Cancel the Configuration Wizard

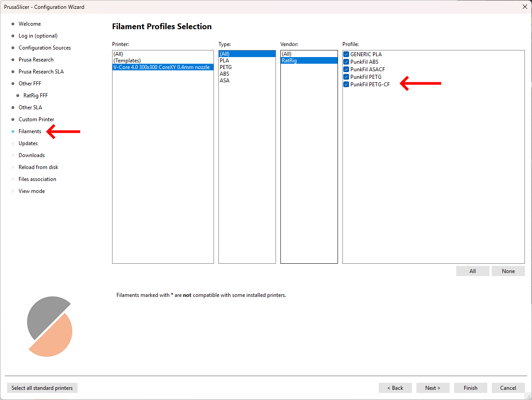(x=508, y=388)
